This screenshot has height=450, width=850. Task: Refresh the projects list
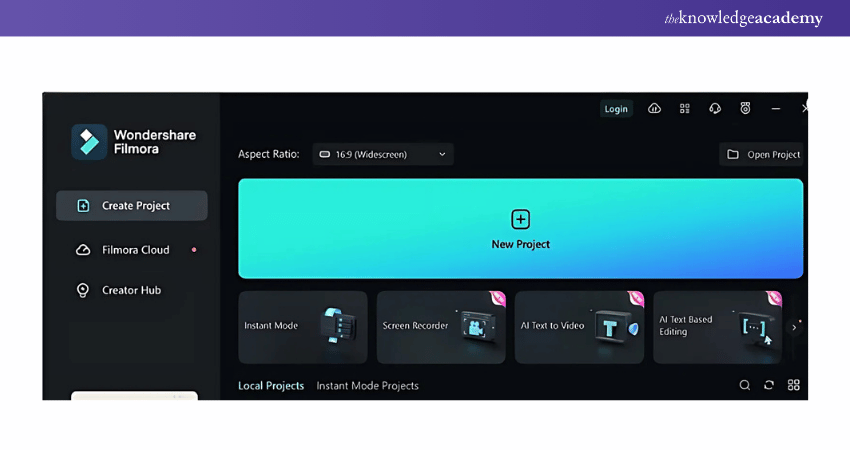(x=769, y=385)
